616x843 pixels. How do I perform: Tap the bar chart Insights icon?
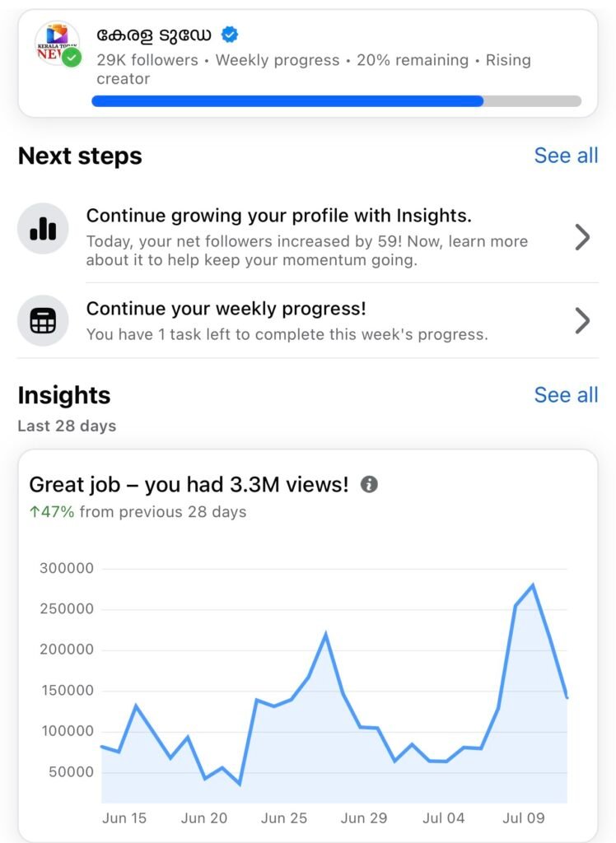tap(43, 228)
